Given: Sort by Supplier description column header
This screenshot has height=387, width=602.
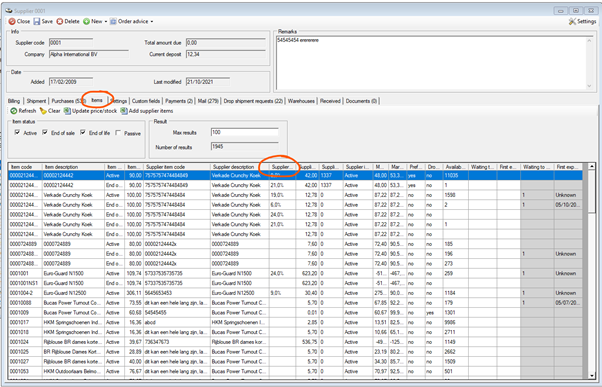Looking at the screenshot, I should (240, 167).
